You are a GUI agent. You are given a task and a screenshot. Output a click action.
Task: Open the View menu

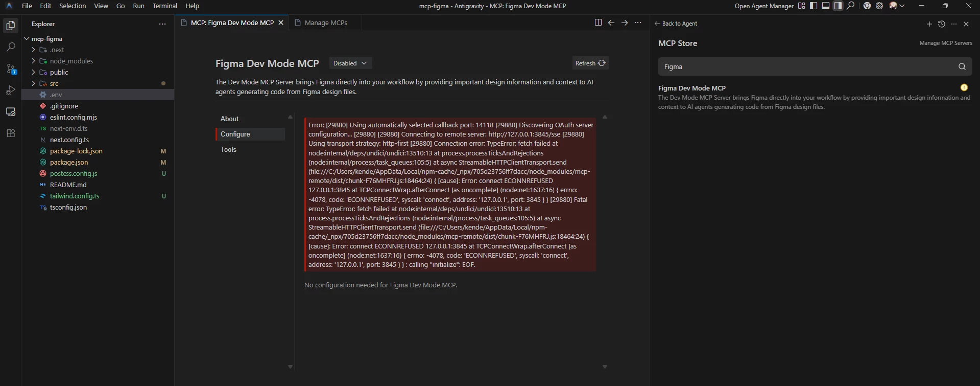101,6
